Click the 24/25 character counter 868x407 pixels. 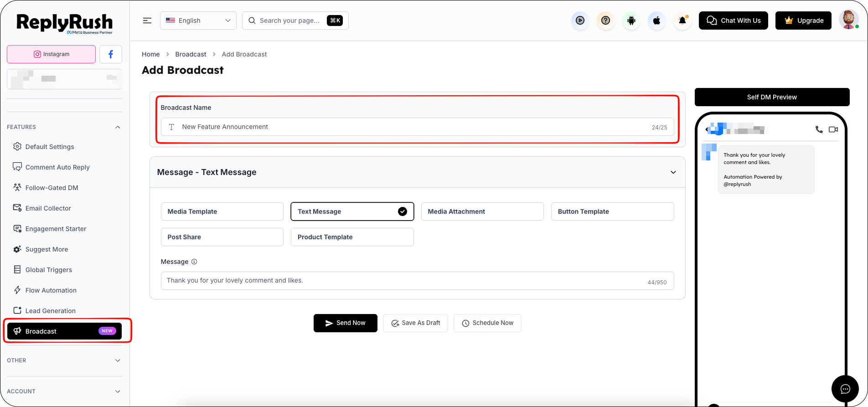(x=660, y=128)
